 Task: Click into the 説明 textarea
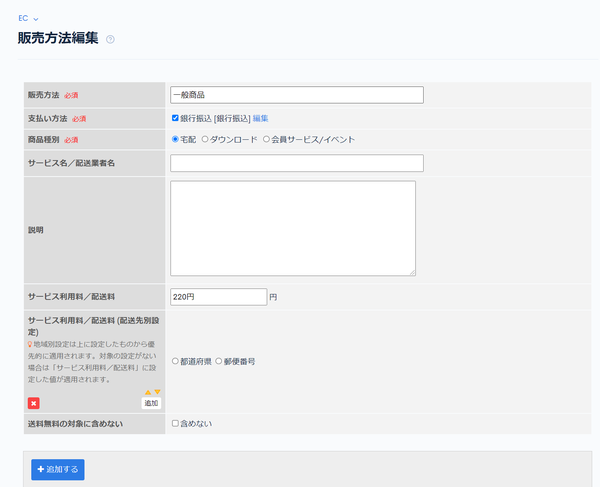click(x=293, y=228)
